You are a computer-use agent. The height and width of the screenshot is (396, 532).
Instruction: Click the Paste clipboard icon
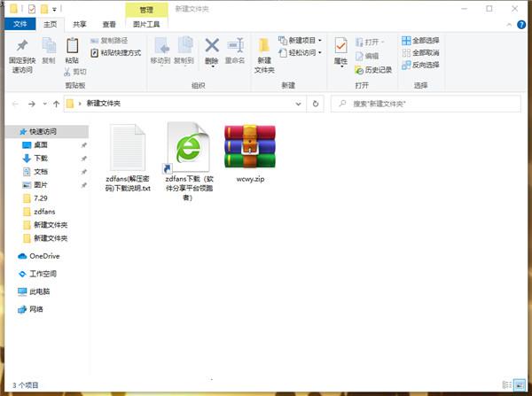point(72,45)
